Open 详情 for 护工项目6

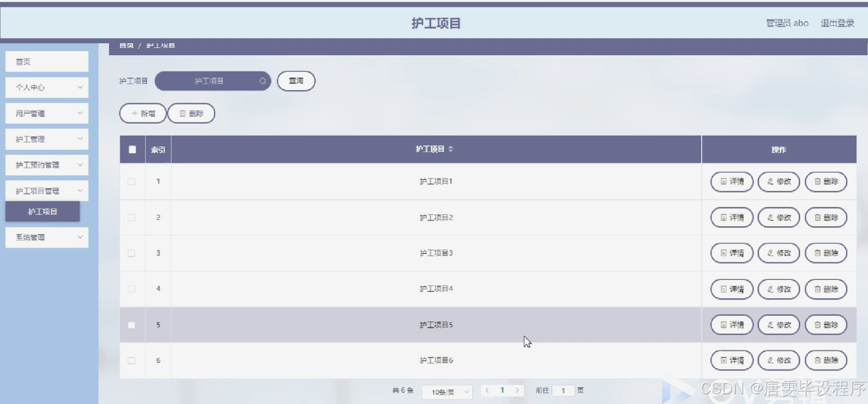point(732,360)
